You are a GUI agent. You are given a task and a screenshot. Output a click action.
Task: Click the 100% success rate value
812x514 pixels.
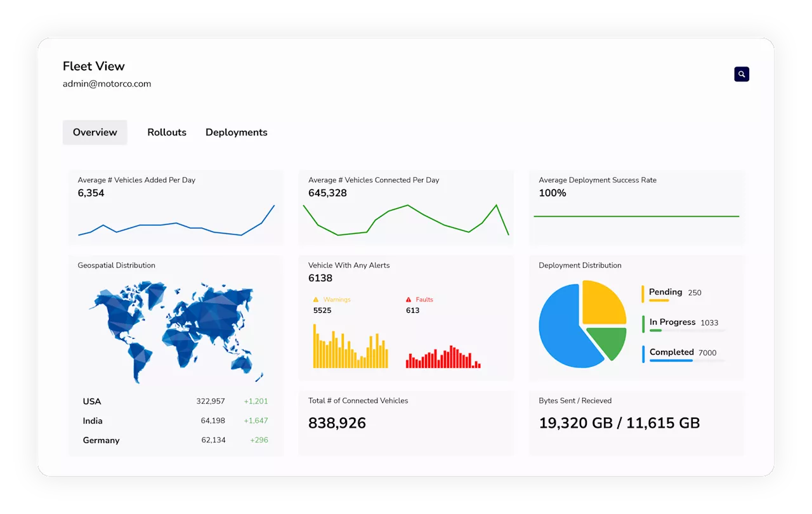click(x=553, y=193)
